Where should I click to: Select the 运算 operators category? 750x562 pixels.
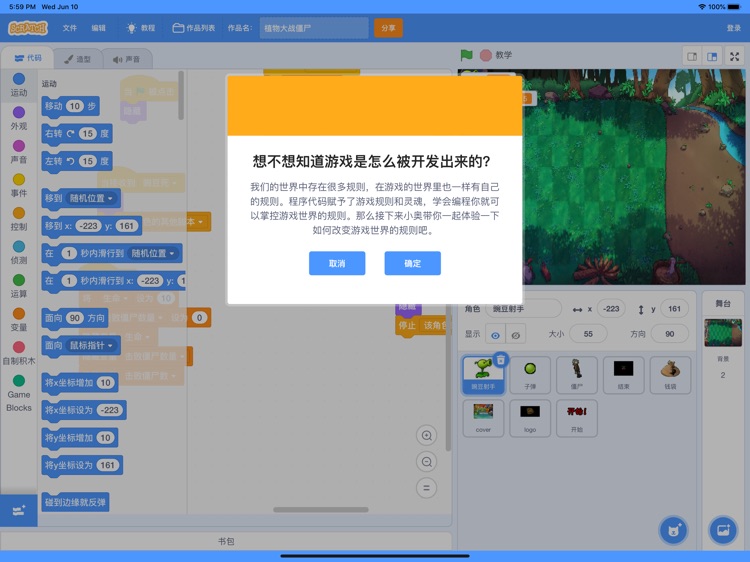[19, 286]
